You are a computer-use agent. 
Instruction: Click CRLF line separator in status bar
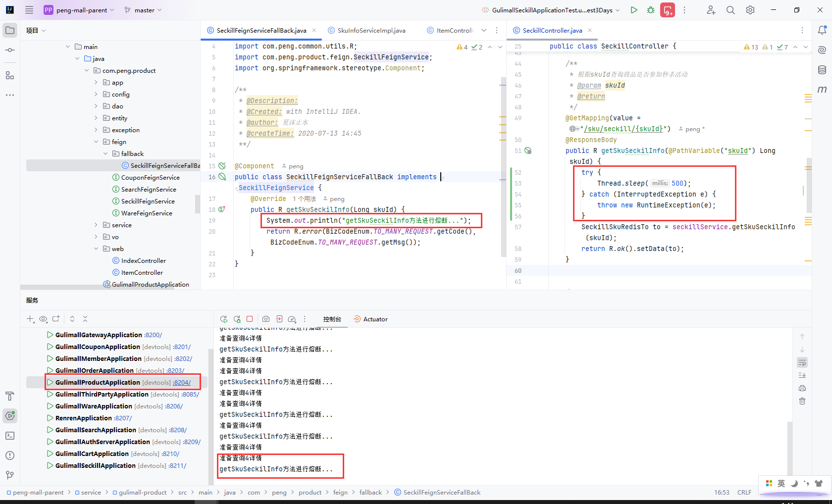744,493
